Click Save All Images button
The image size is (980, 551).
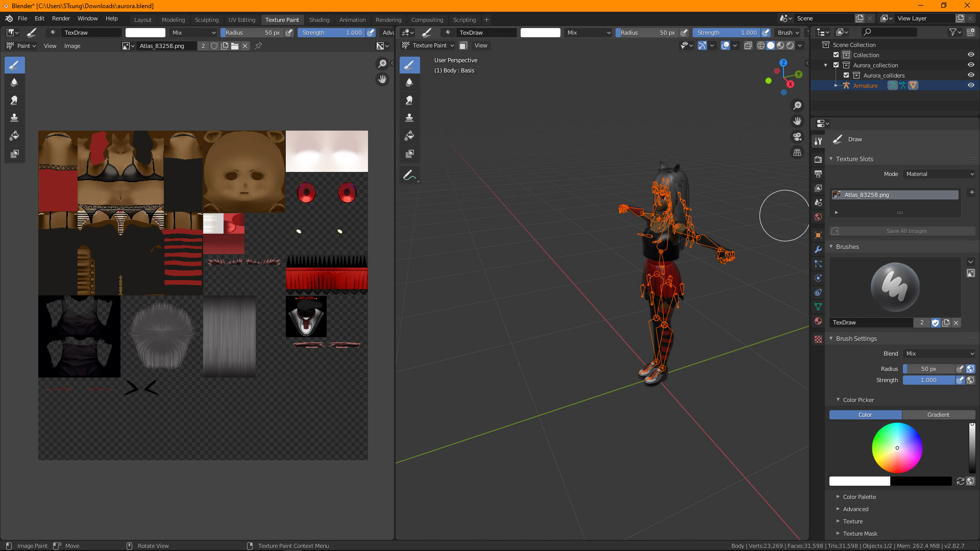(x=906, y=231)
